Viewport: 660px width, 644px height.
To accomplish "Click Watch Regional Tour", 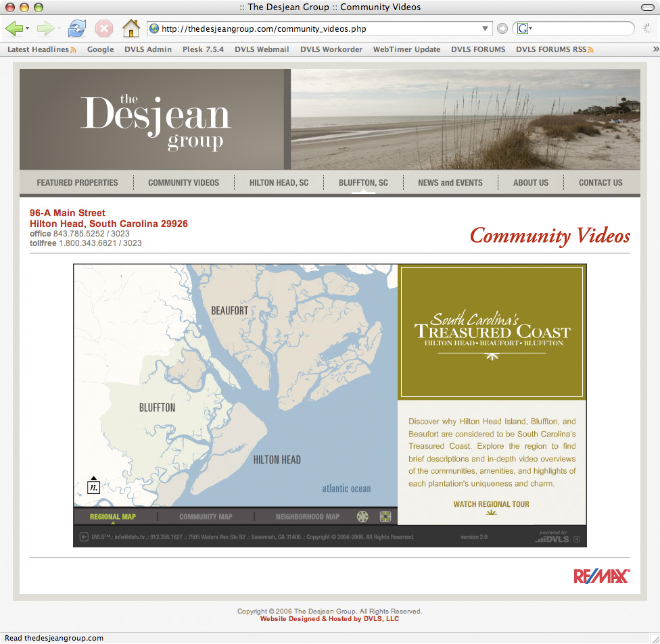I will [491, 504].
